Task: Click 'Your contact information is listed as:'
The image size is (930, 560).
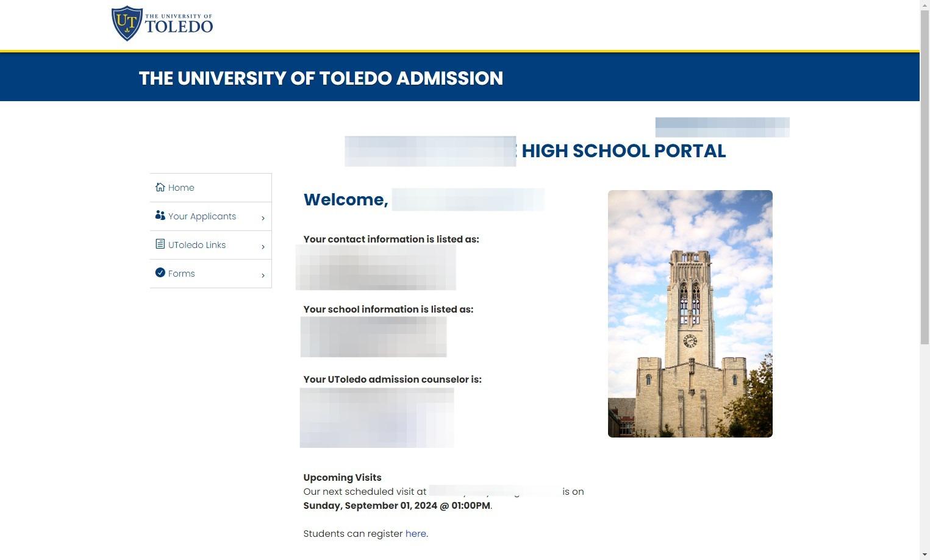Action: click(x=391, y=239)
